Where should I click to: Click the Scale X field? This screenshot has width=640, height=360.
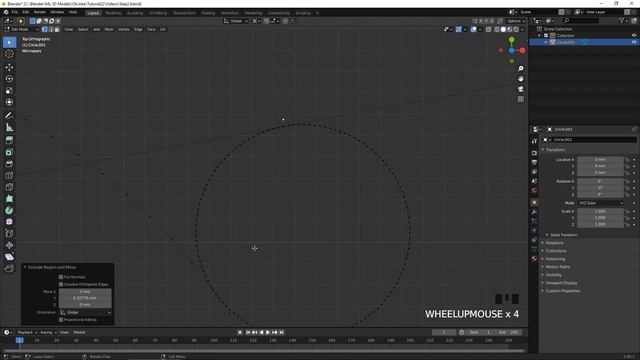[x=600, y=211]
